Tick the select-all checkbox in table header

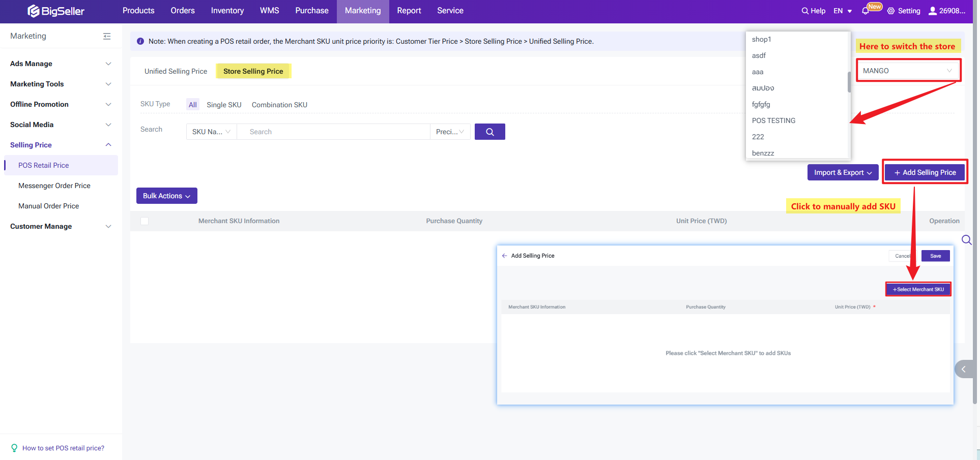coord(145,221)
